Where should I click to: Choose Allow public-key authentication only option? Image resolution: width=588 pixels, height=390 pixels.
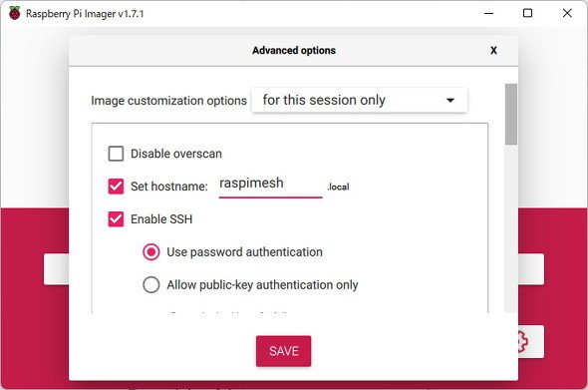click(151, 285)
